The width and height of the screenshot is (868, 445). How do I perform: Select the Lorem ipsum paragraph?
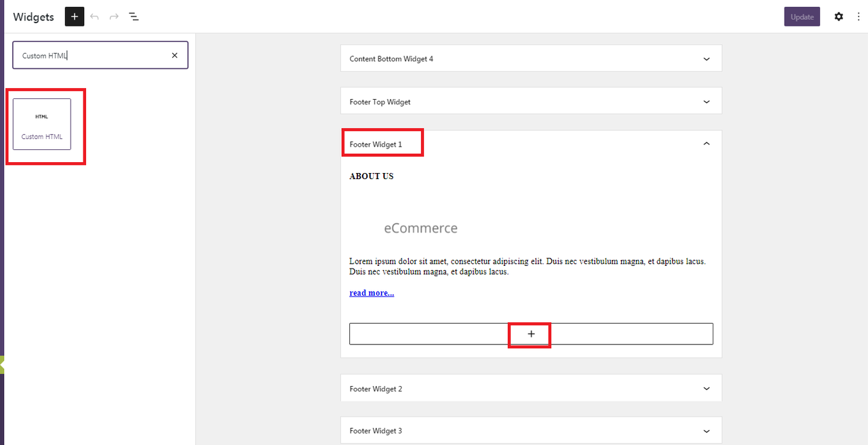coord(528,267)
